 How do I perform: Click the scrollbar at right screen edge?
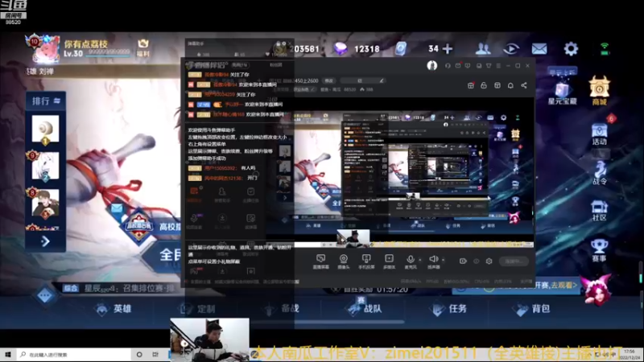click(x=640, y=272)
